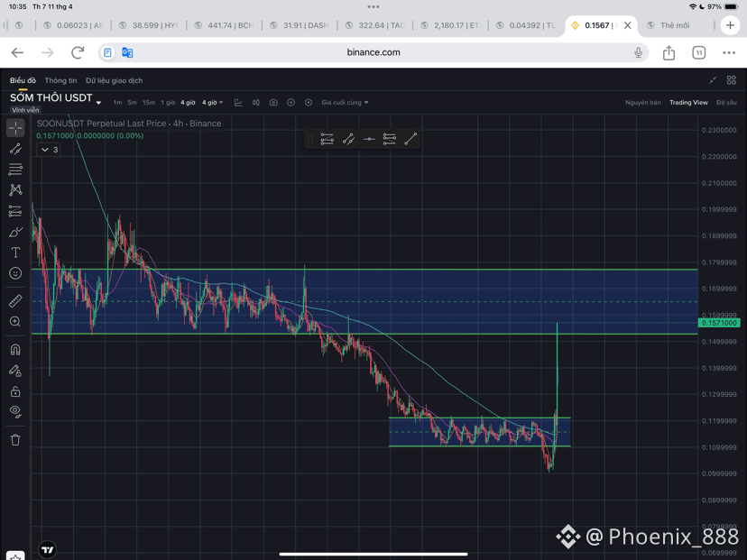
Task: Open the reader view icon in address bar
Action: (x=107, y=52)
